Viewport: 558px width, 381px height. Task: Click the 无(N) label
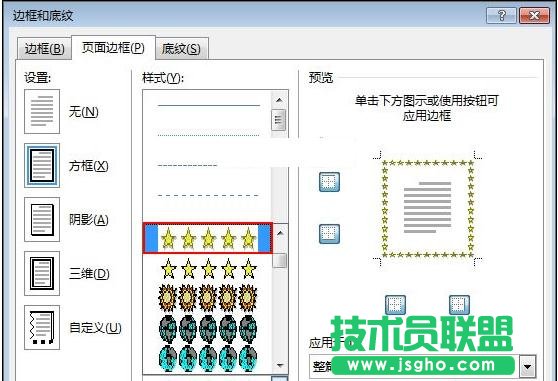pyautogui.click(x=84, y=112)
